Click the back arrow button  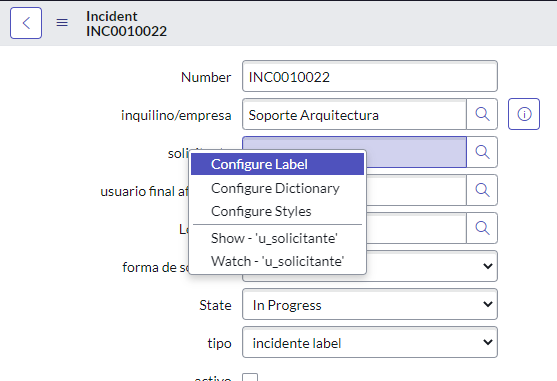click(26, 23)
